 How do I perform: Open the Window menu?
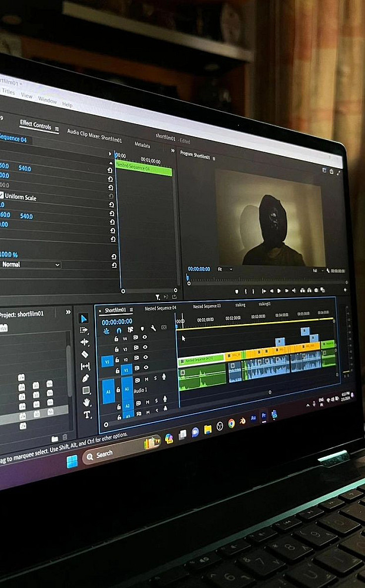(47, 100)
